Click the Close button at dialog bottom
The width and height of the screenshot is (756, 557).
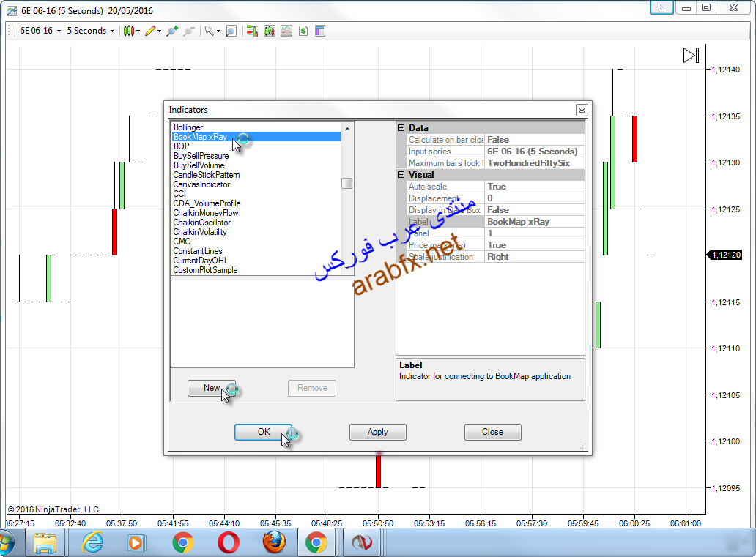(493, 432)
